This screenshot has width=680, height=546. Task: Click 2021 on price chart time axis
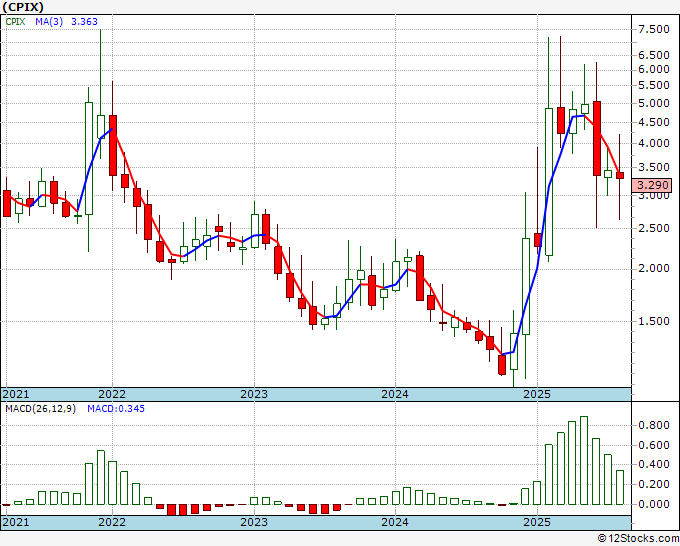(x=16, y=394)
